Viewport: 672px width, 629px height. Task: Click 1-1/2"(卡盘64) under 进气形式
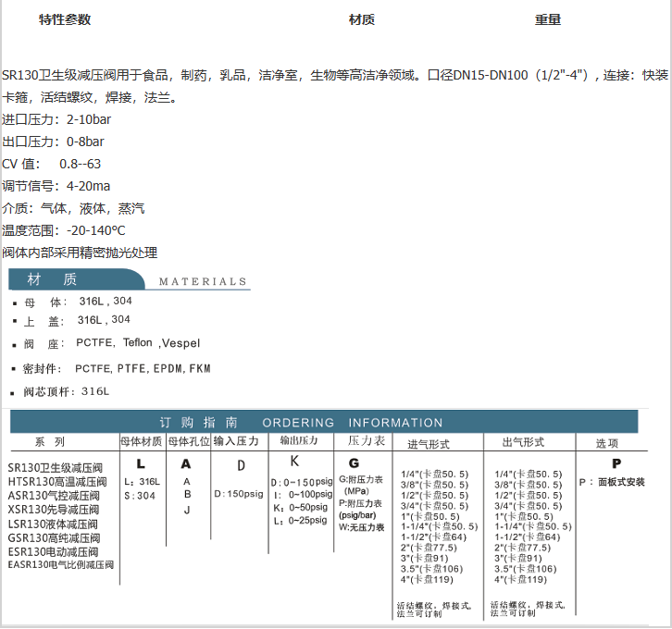433,536
